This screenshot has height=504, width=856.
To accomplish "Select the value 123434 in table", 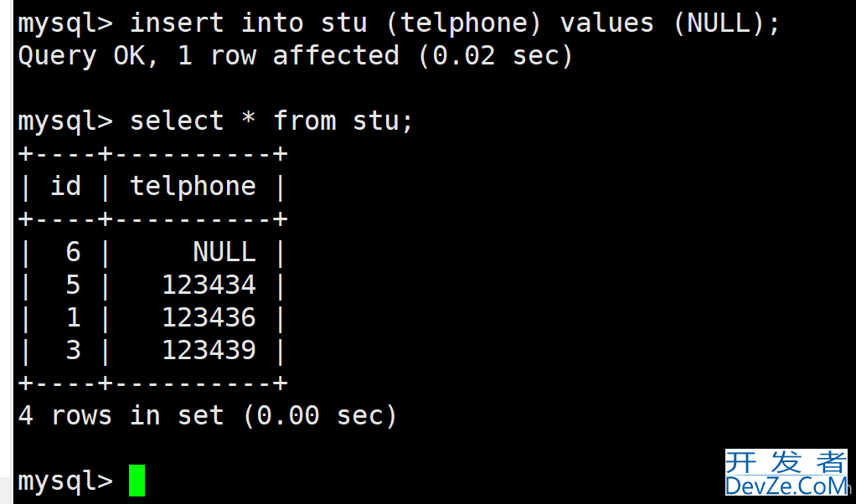I will pyautogui.click(x=209, y=285).
